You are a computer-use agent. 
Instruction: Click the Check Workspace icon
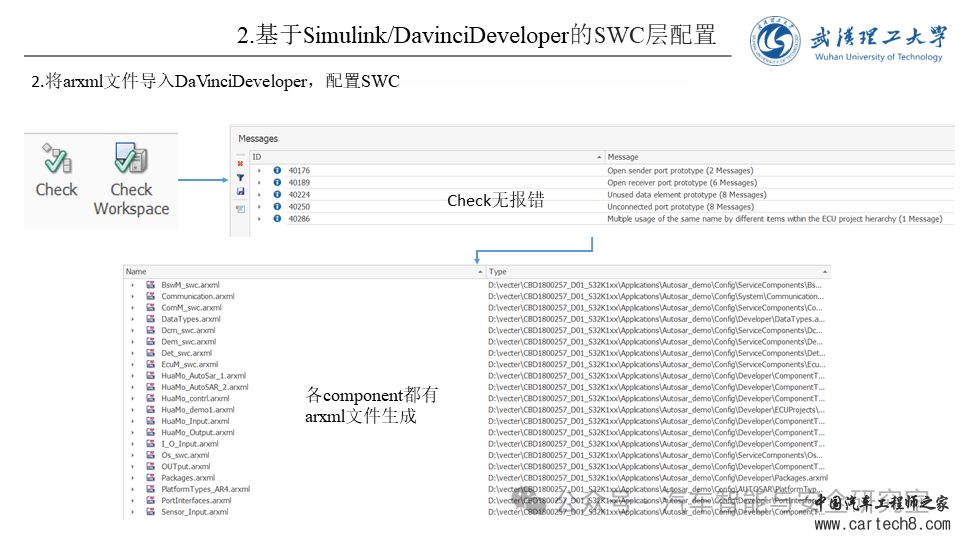pyautogui.click(x=131, y=158)
